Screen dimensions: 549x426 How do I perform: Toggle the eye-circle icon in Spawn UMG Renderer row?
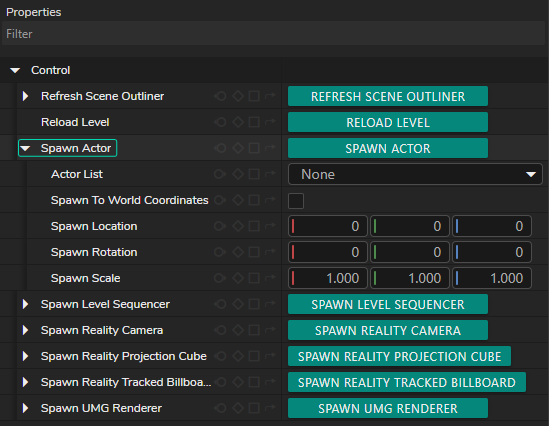coord(220,408)
